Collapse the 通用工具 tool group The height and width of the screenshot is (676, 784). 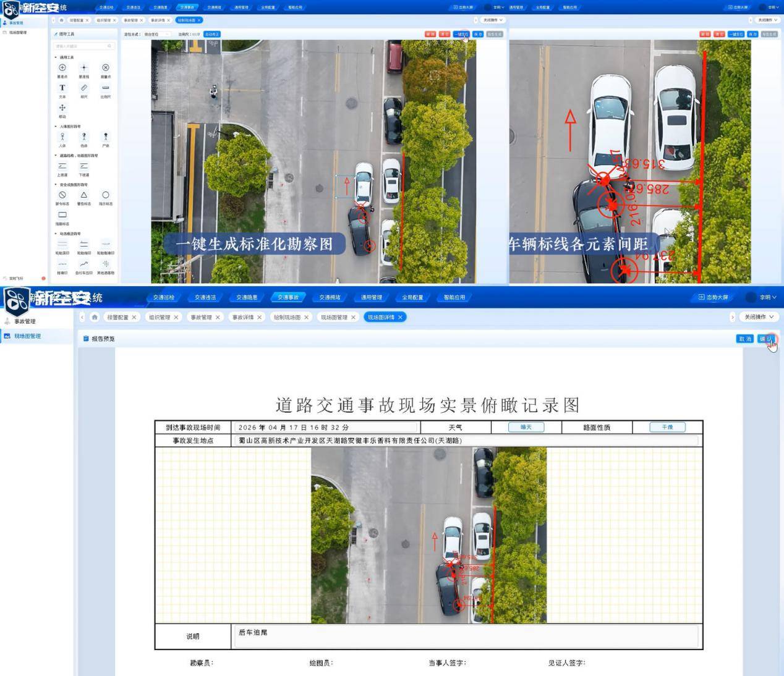point(56,57)
